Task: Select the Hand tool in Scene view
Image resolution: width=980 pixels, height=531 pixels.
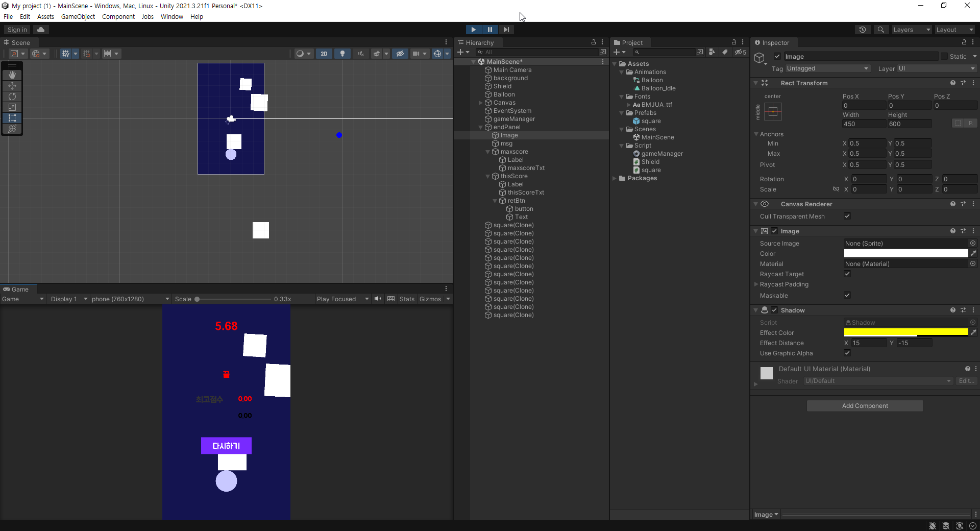Action: [12, 75]
